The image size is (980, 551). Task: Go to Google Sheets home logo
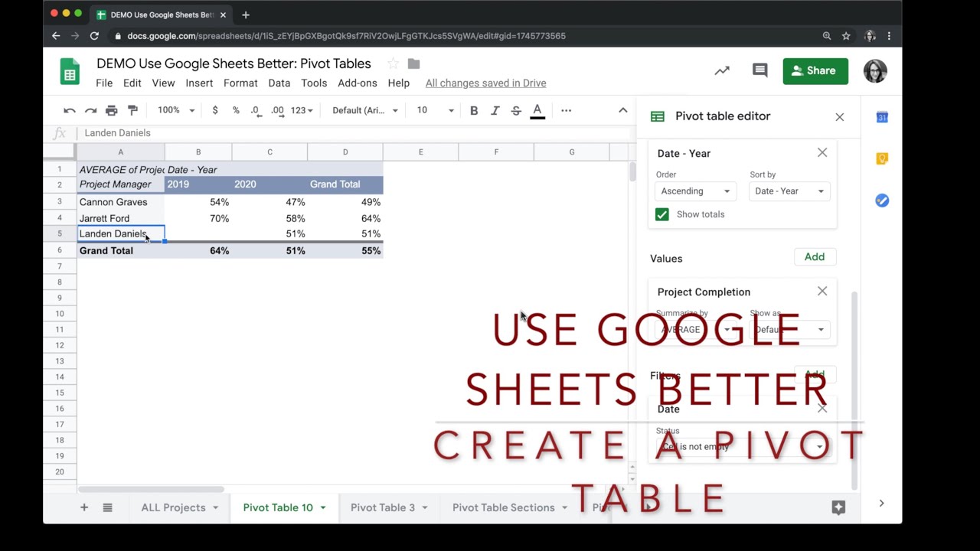tap(70, 72)
